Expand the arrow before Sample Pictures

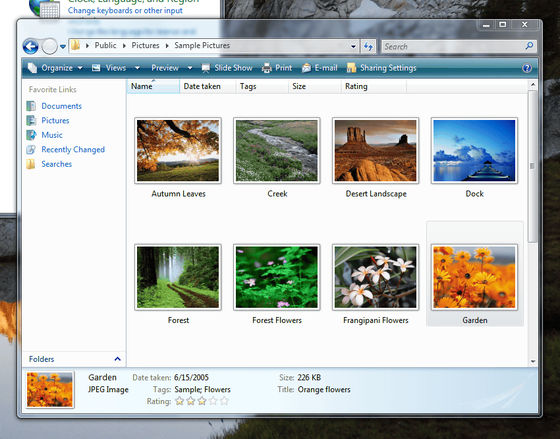click(x=167, y=46)
